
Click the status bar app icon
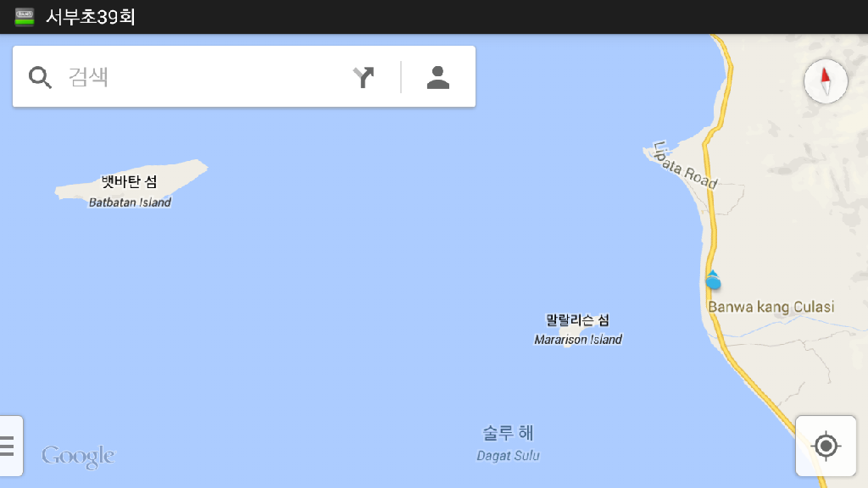[x=25, y=17]
